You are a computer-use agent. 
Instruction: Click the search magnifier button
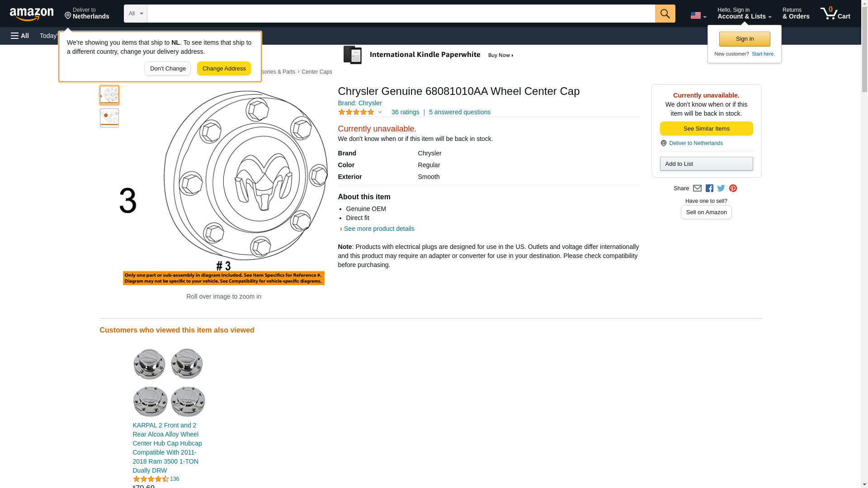tap(665, 14)
